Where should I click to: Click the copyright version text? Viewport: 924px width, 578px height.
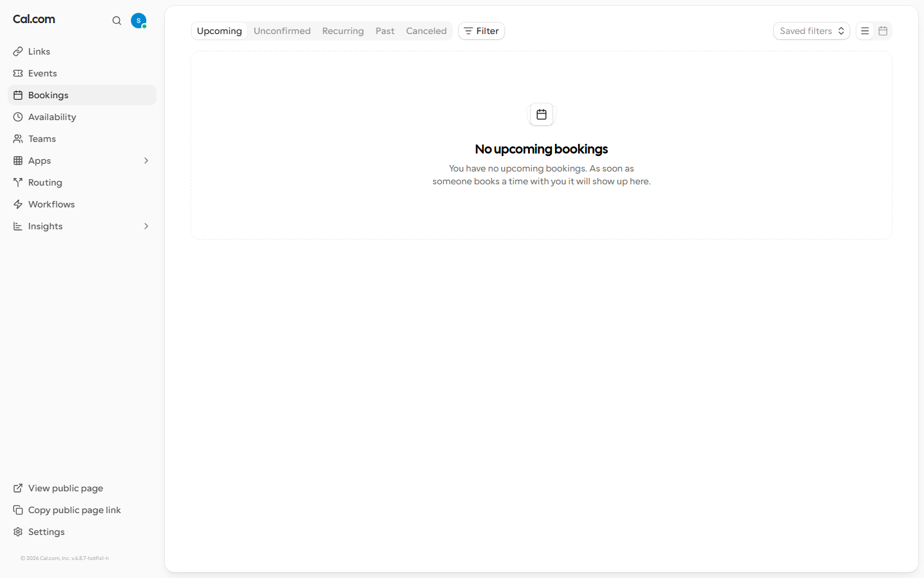(64, 558)
